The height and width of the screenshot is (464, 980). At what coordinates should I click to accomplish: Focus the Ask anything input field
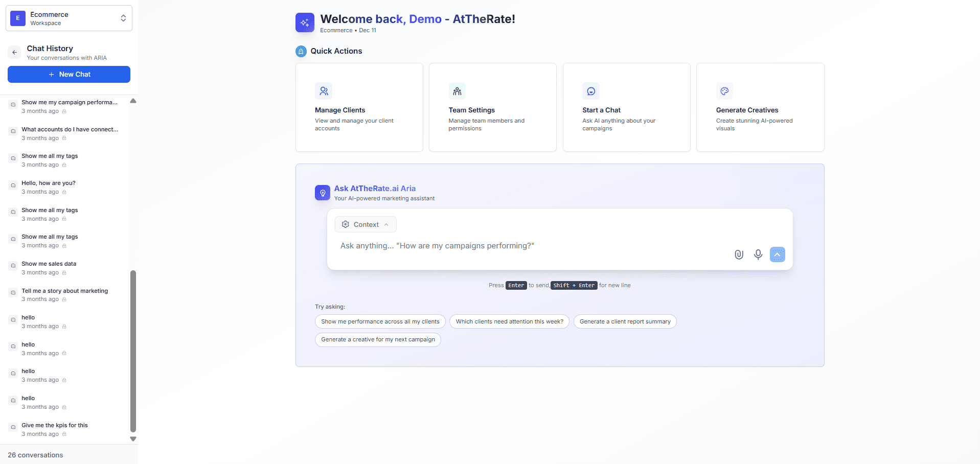[x=532, y=246]
